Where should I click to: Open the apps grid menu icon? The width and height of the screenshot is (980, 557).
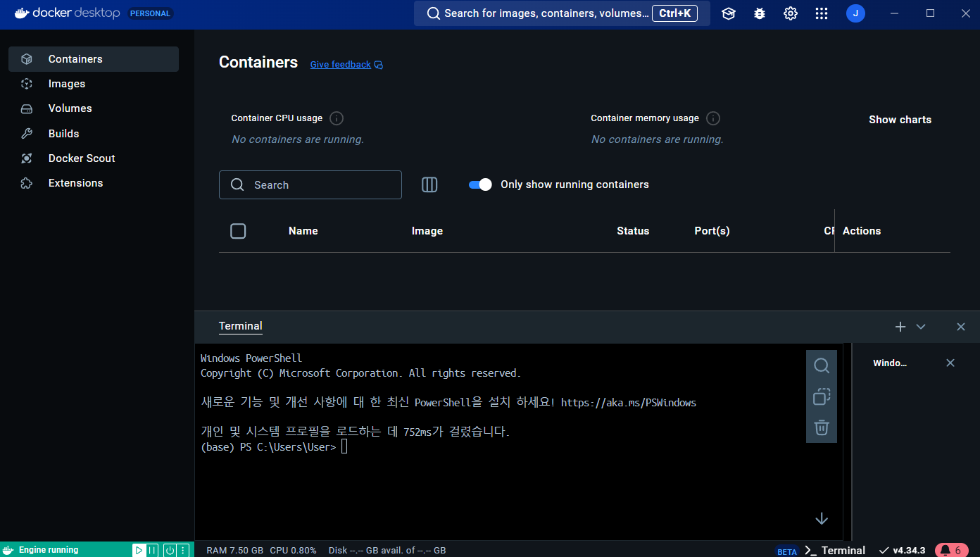pyautogui.click(x=822, y=13)
